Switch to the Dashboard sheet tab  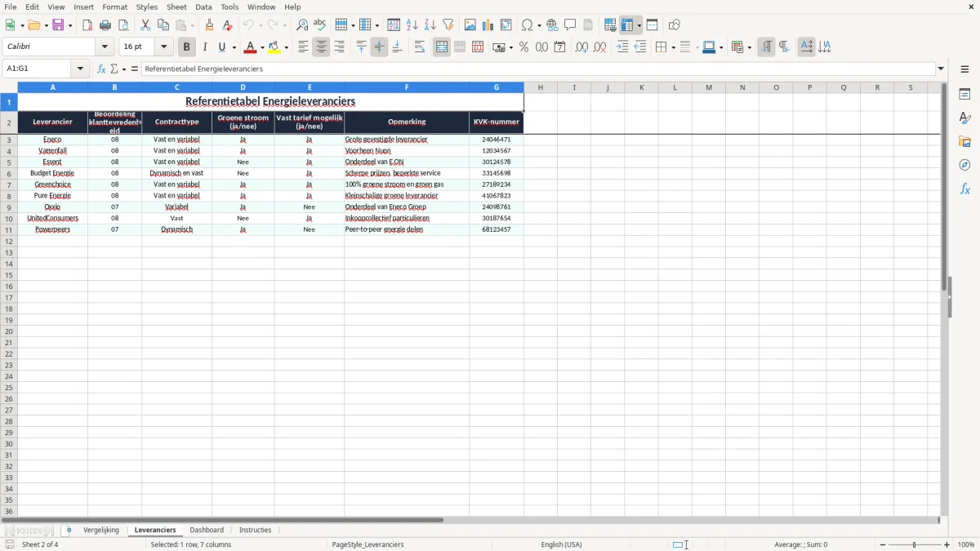[207, 531]
